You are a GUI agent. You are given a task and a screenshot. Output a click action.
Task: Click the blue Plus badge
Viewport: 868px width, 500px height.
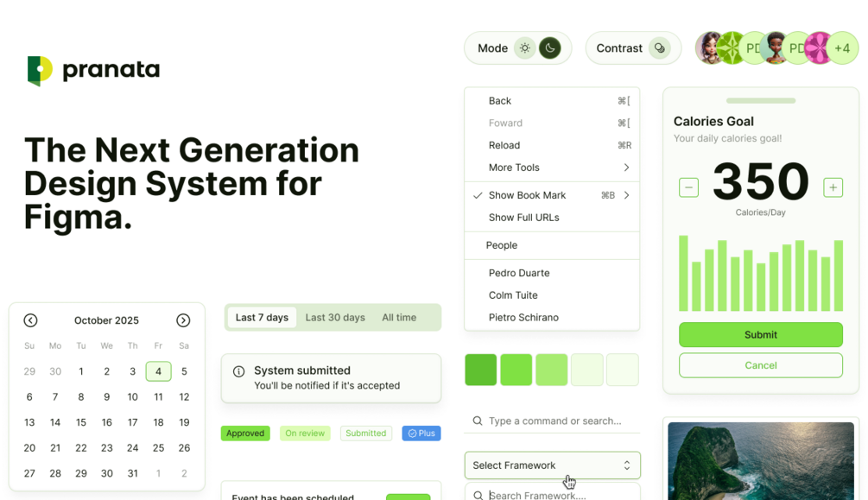coord(421,433)
